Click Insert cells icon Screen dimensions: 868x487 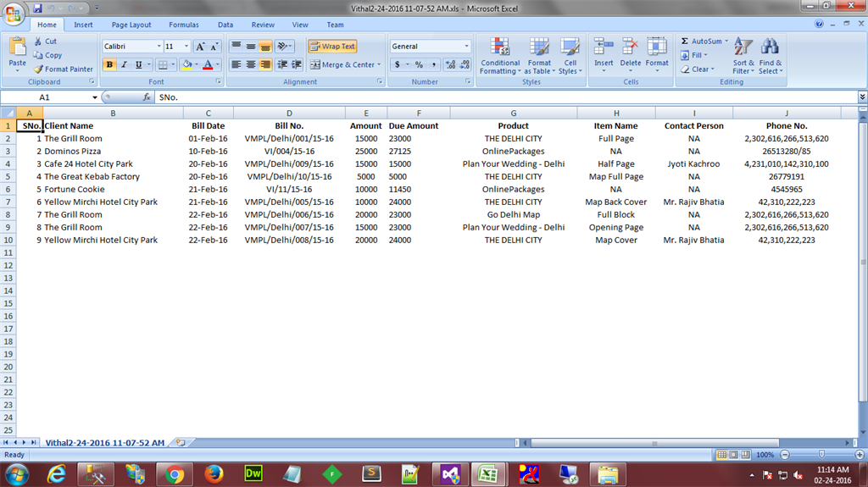[604, 47]
